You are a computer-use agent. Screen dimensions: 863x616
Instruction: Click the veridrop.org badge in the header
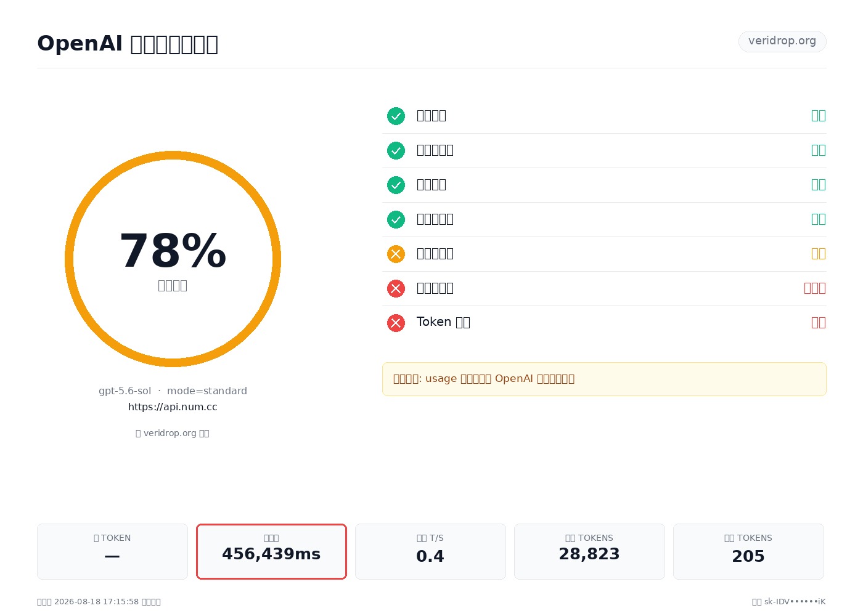tap(782, 41)
